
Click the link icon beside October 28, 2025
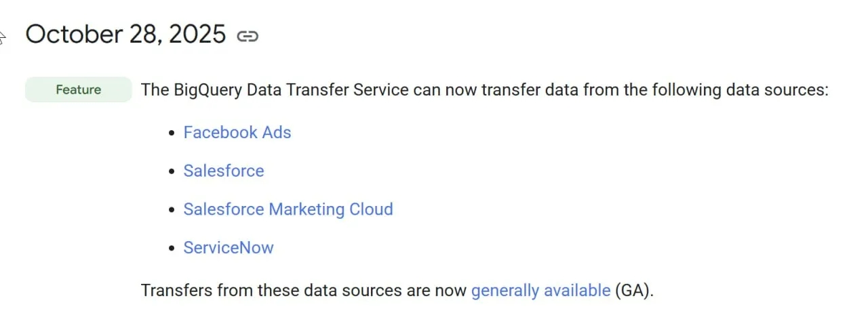(248, 36)
